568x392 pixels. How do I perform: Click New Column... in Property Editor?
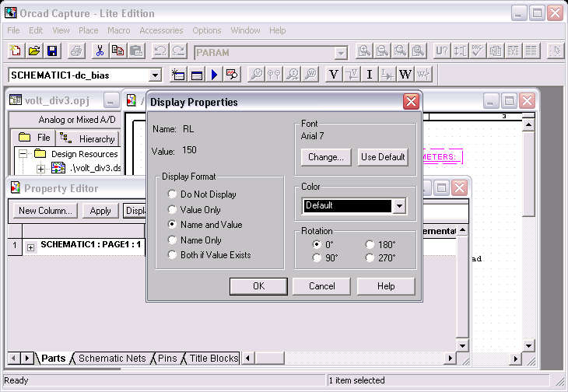(45, 211)
